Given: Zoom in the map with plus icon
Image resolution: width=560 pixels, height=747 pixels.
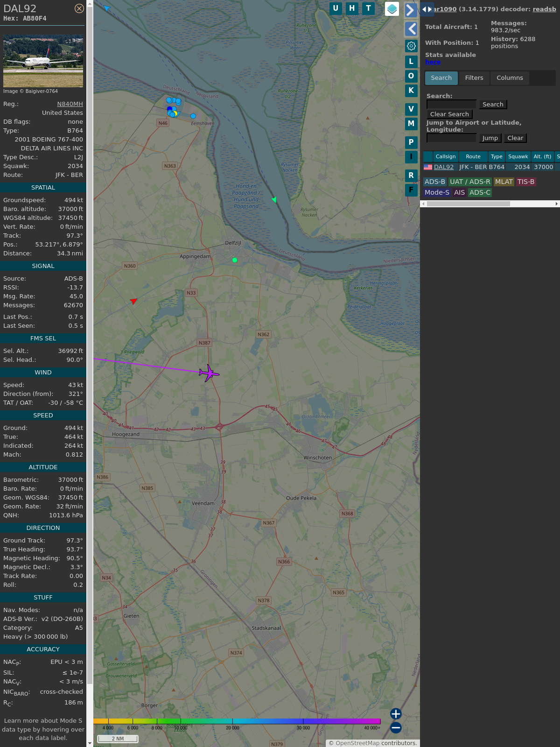Looking at the screenshot, I should click(396, 713).
